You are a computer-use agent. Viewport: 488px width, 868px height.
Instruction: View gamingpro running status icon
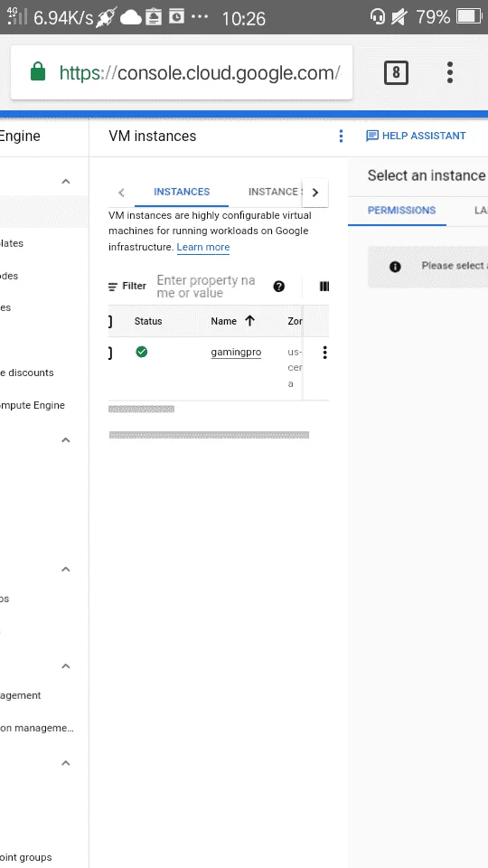pos(142,352)
